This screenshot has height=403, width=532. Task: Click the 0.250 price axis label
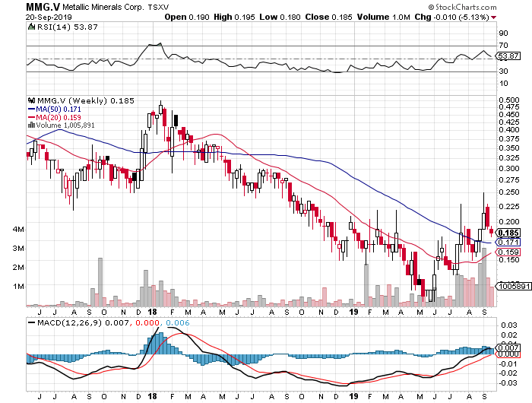[509, 192]
